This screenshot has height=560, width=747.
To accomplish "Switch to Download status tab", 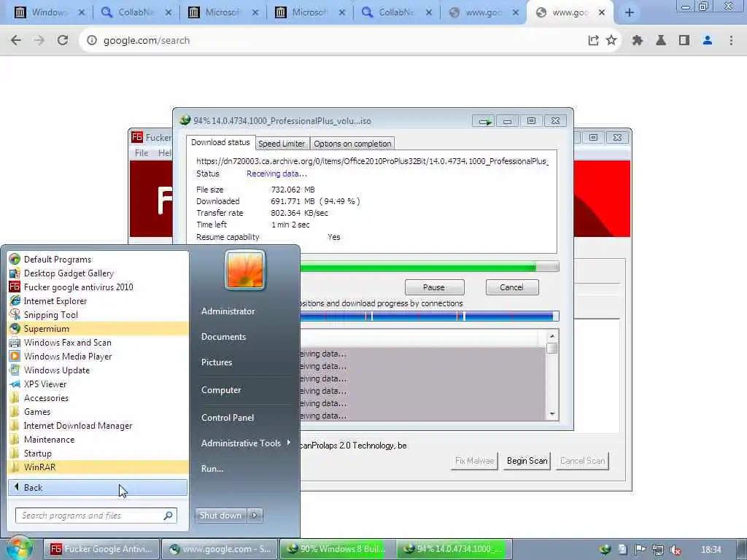I will (x=220, y=142).
